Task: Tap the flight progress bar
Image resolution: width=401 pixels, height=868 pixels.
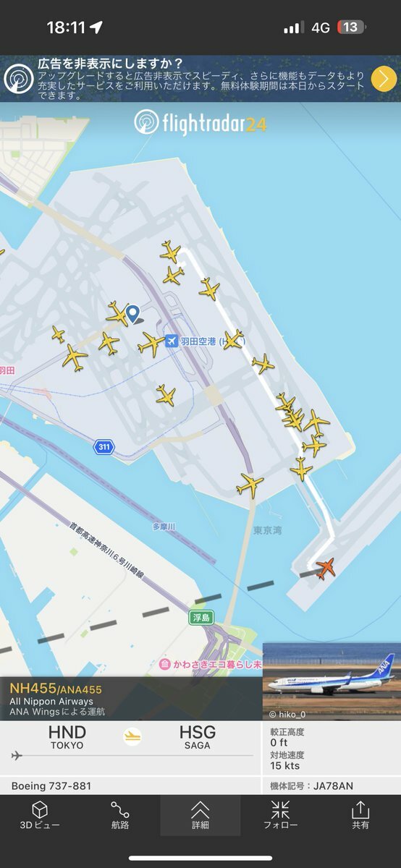Action: 132,756
